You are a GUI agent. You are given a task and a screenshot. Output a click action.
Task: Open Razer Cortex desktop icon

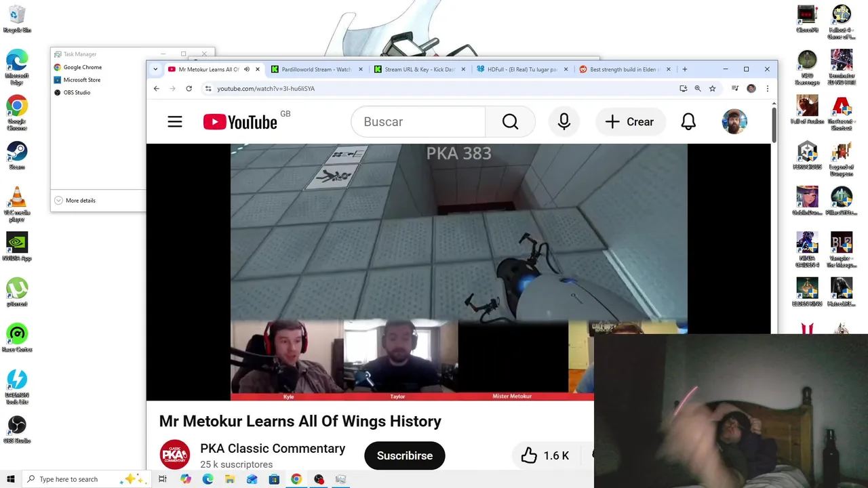[17, 338]
